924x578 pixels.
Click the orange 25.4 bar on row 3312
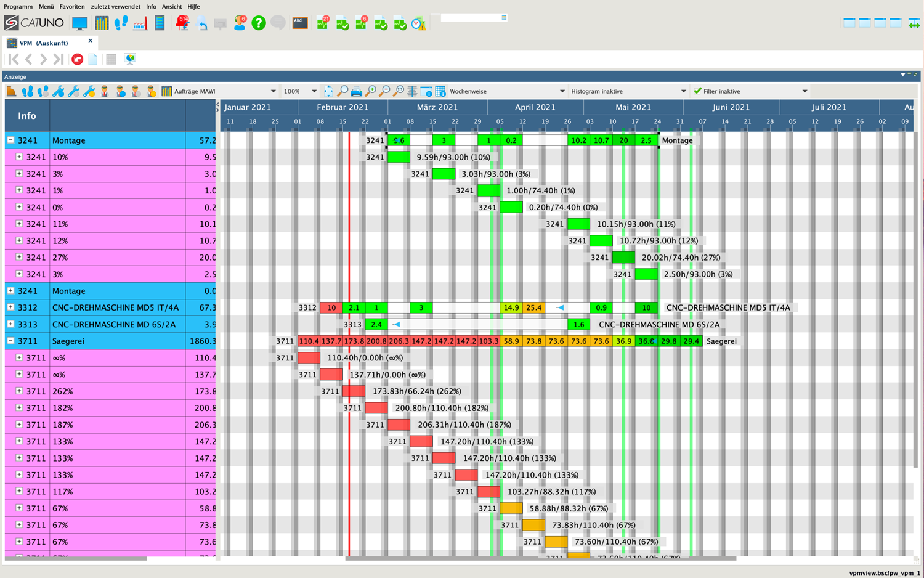click(533, 307)
